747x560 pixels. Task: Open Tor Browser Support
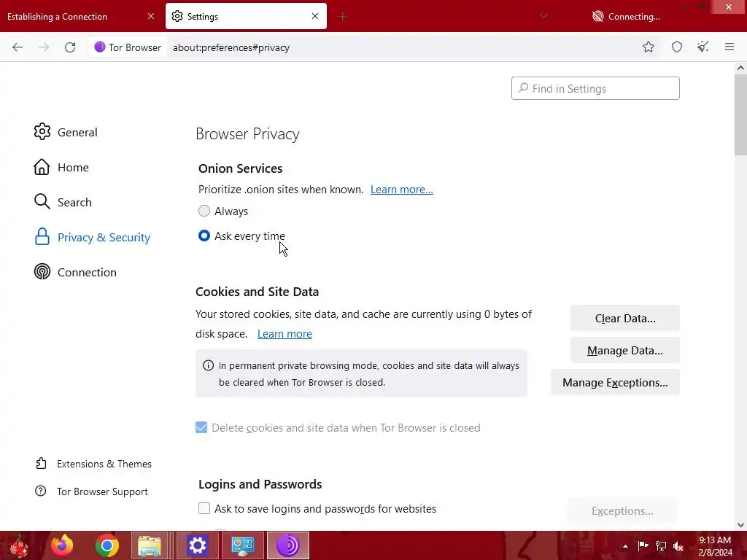tap(91, 491)
